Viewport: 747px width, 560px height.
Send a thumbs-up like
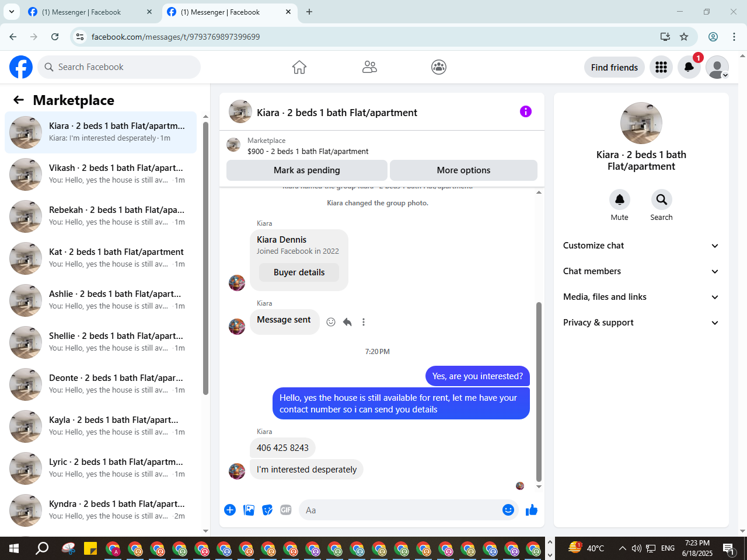coord(532,510)
